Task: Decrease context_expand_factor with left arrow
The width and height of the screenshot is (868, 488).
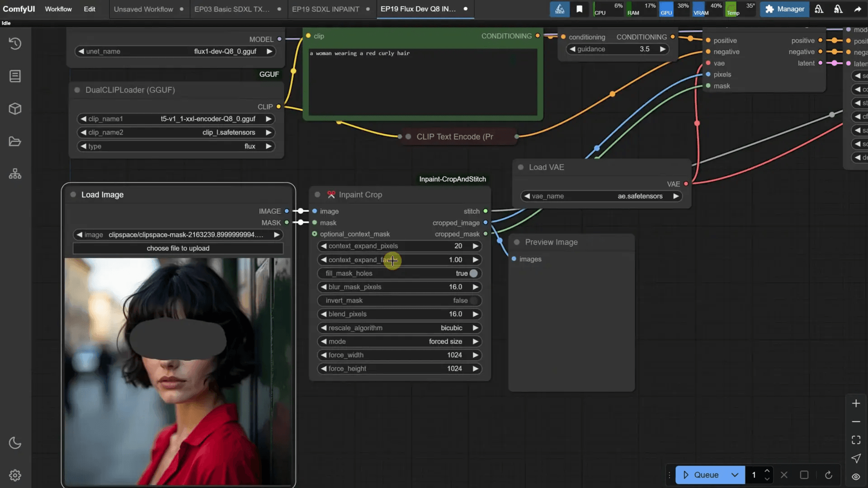Action: [x=324, y=260]
